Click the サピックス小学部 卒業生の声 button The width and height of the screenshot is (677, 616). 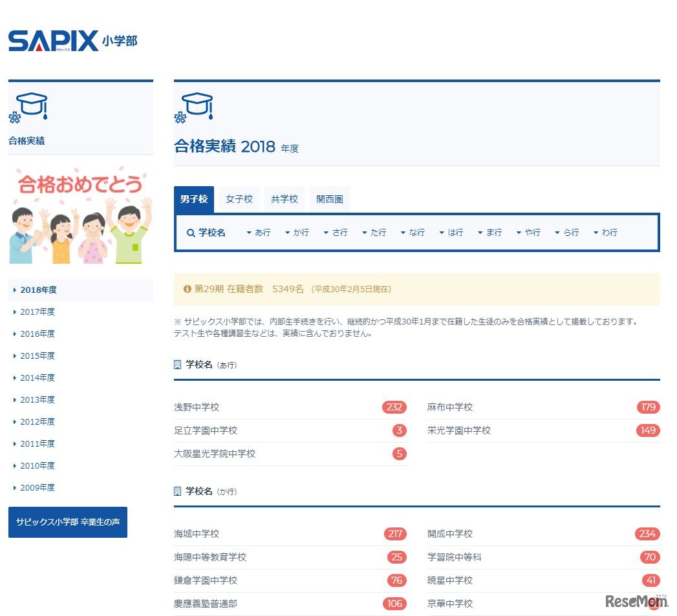click(67, 522)
